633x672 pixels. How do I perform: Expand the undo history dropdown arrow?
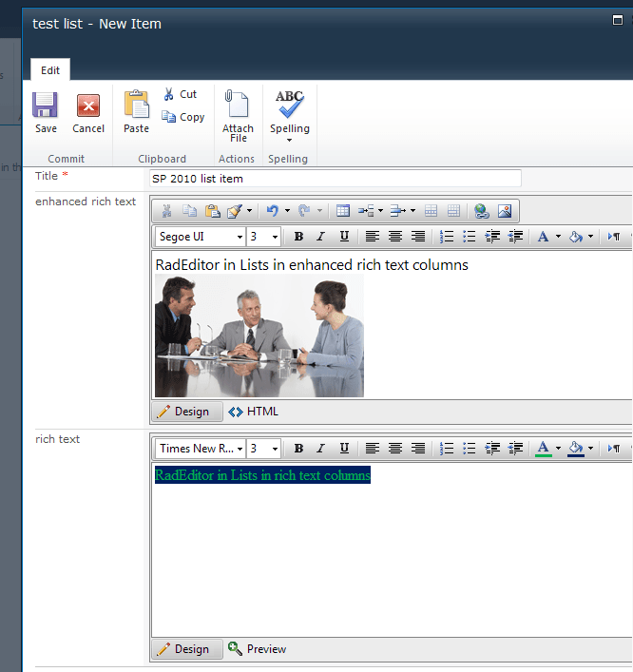coord(287,210)
